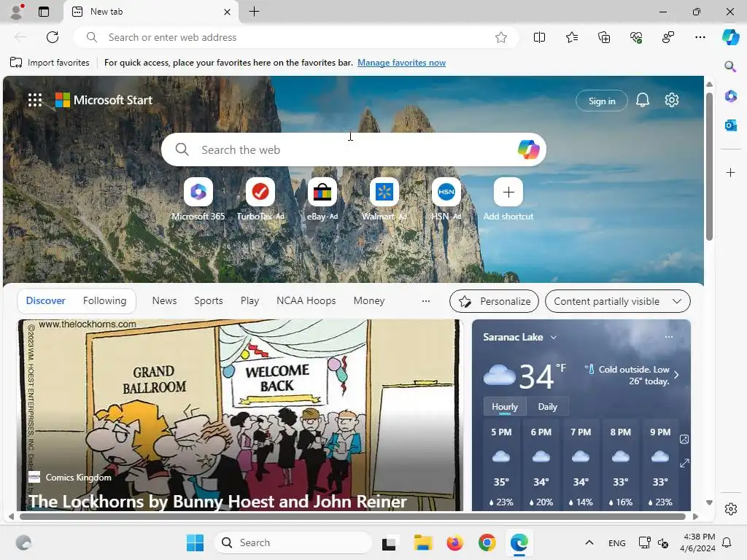
Task: Open the Favorites list icon
Action: [x=572, y=37]
